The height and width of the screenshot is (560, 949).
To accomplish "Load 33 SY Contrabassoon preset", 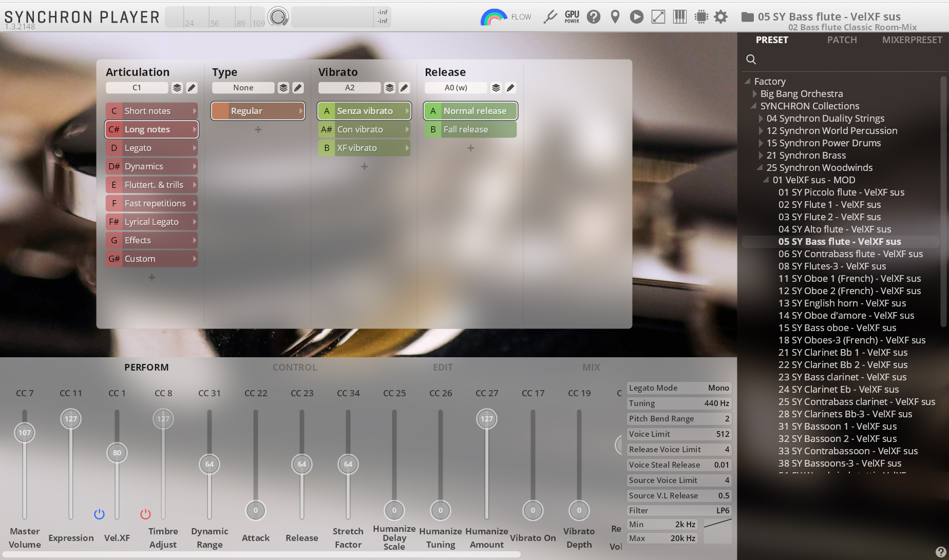I will click(848, 451).
